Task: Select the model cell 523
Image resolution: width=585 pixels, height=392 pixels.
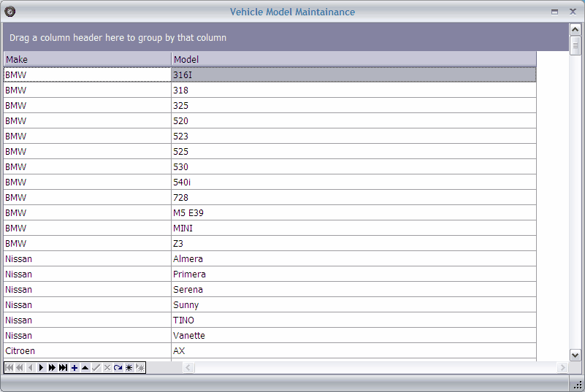Action: pos(353,136)
